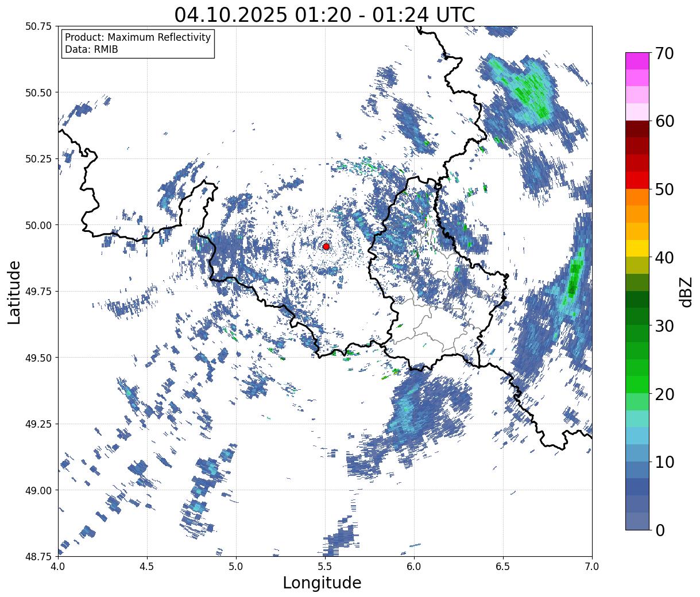Click the latitude tick label 50.00
Screen dimensions: 700x597
click(38, 225)
